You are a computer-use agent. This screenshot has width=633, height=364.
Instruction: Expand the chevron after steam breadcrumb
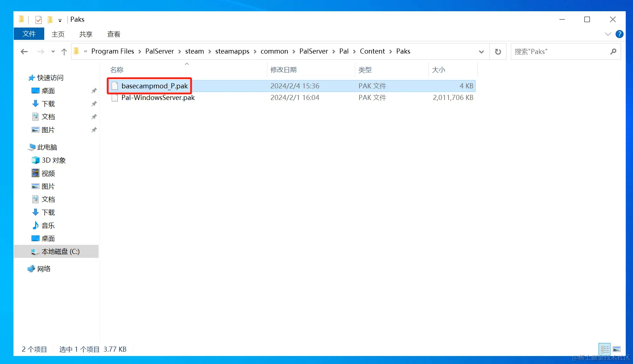(210, 51)
